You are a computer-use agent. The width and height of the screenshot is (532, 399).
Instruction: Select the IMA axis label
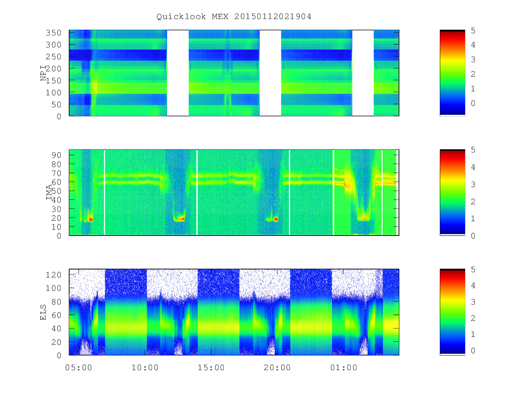[49, 192]
